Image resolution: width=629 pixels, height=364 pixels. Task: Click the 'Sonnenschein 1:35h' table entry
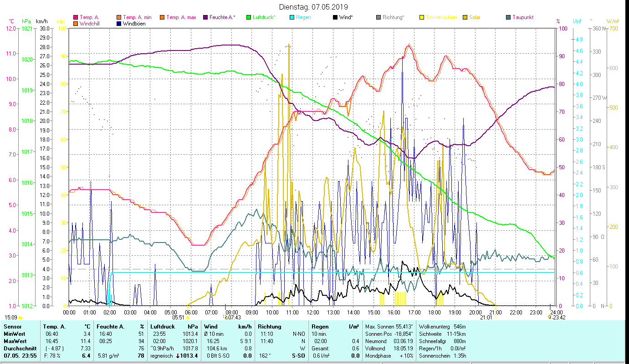pos(442,356)
